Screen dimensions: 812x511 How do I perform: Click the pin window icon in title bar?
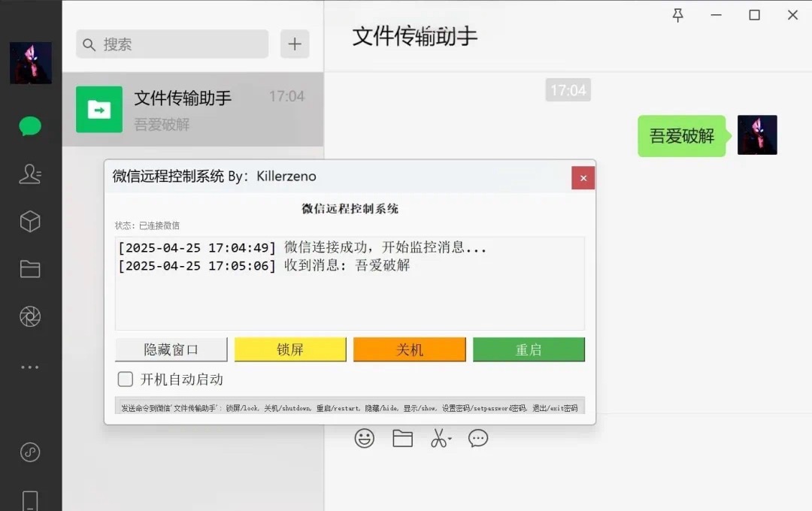[678, 15]
